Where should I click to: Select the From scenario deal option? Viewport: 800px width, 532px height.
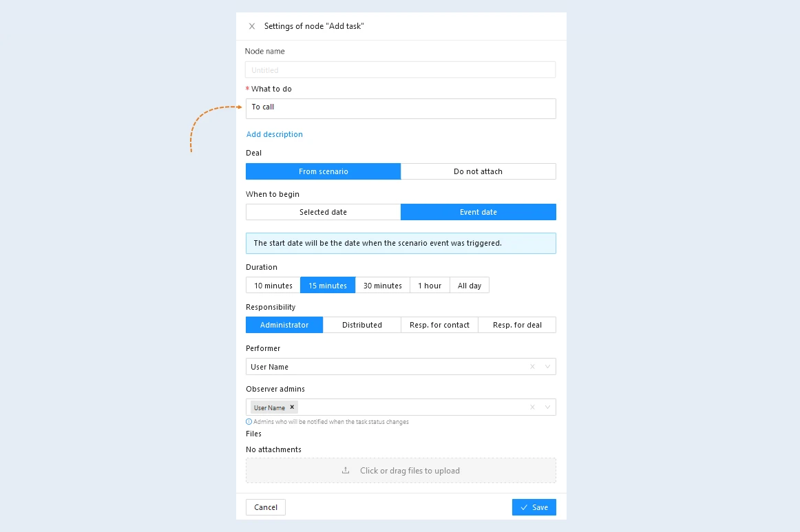pos(324,171)
